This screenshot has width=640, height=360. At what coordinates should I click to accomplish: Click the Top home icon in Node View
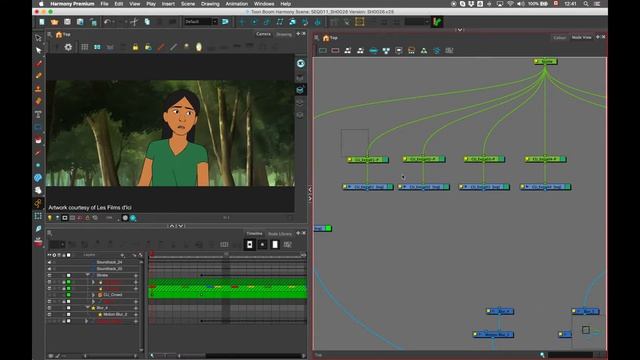pyautogui.click(x=326, y=38)
